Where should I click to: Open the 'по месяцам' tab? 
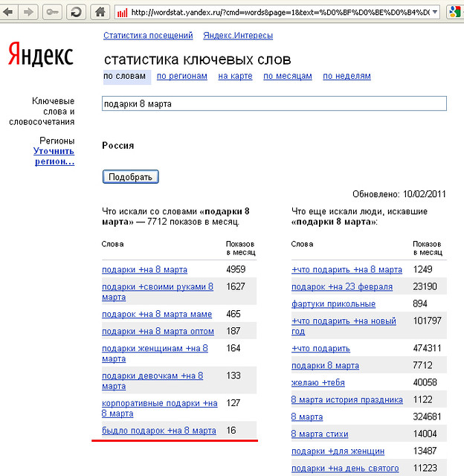(x=287, y=76)
